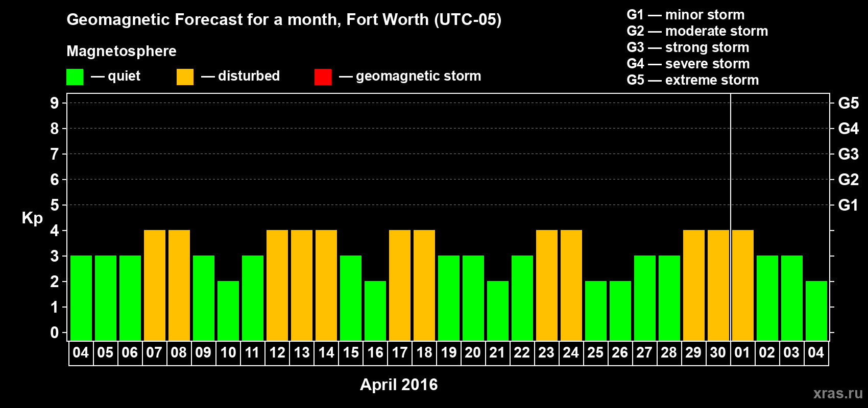Image resolution: width=868 pixels, height=408 pixels.
Task: Click the Kp value 0 on left axis
Action: point(55,333)
